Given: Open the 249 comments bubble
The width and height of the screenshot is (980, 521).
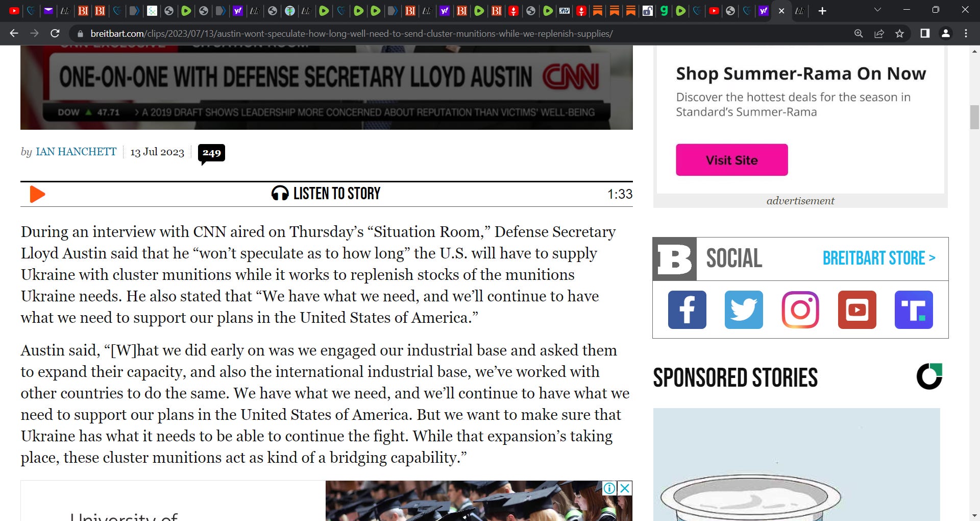Looking at the screenshot, I should 211,153.
